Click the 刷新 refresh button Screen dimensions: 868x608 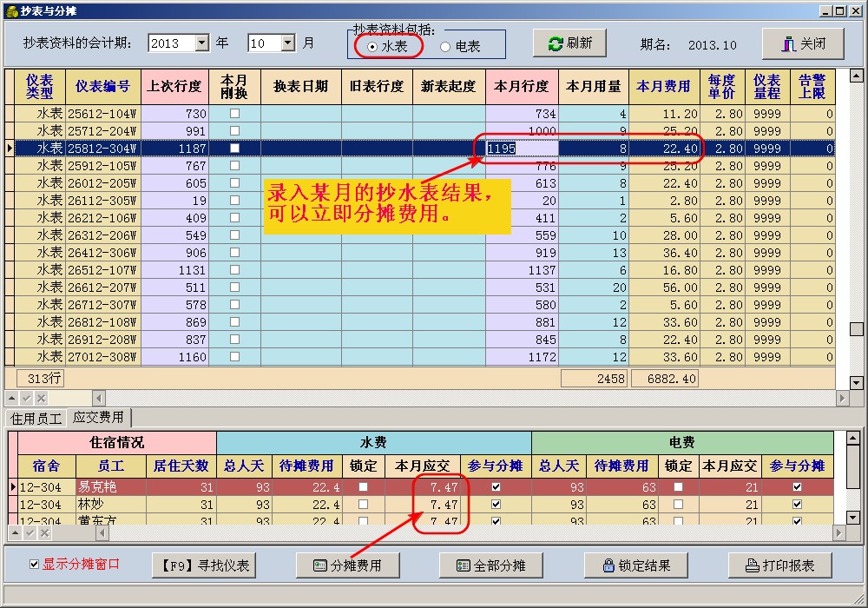tap(570, 43)
